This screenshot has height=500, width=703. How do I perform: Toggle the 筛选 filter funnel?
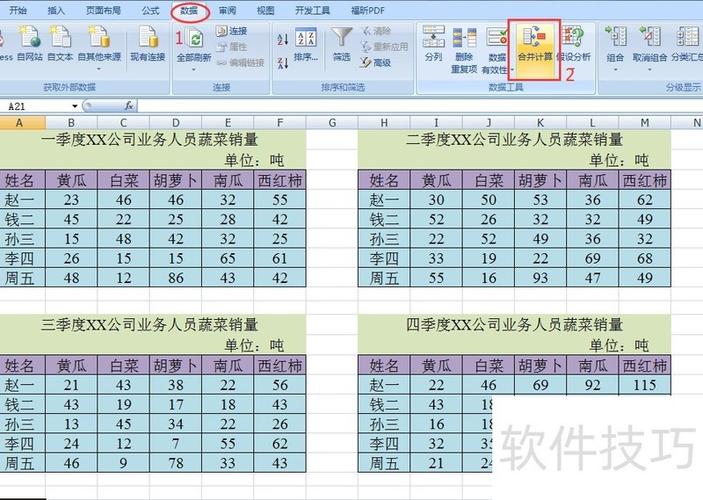pos(342,44)
